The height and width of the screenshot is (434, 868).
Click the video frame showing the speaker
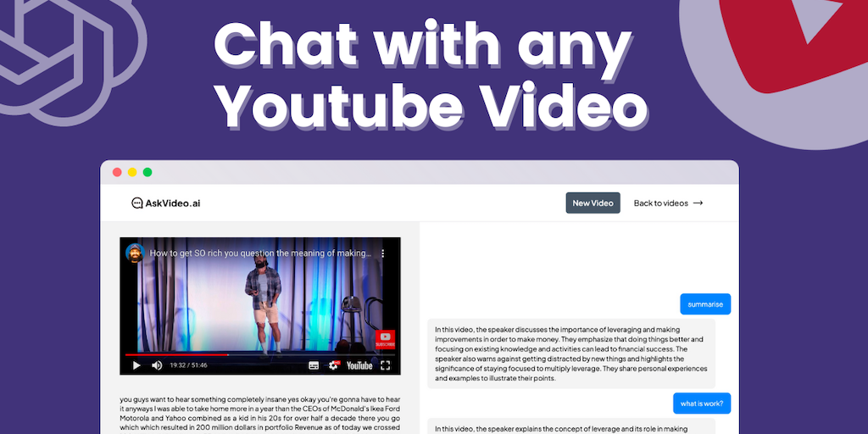tap(260, 306)
